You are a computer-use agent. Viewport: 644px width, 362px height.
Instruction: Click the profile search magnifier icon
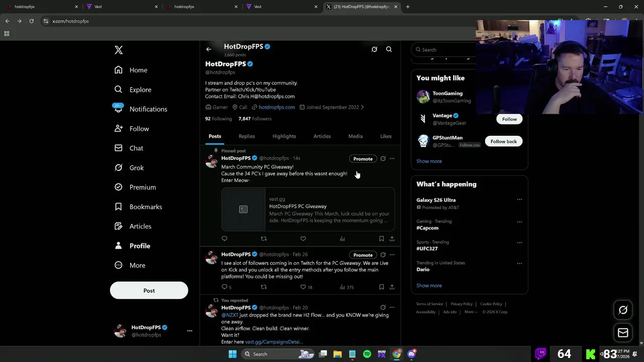pyautogui.click(x=389, y=49)
